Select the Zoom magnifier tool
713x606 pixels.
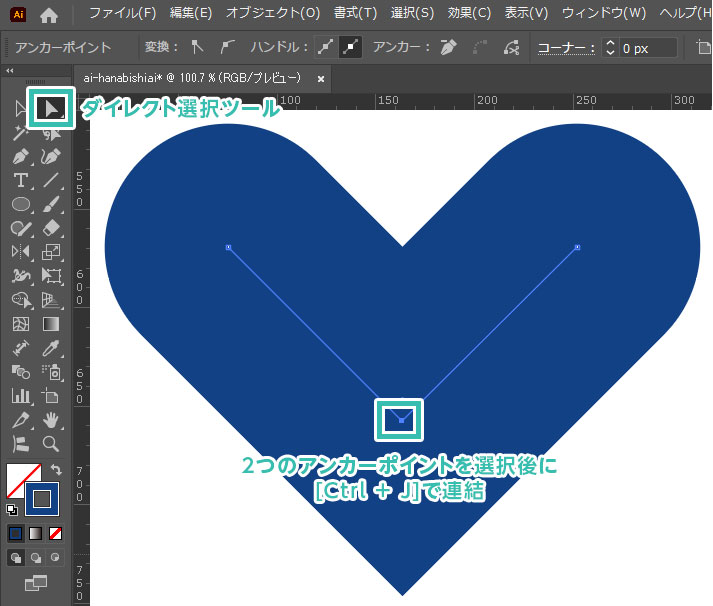tap(51, 444)
